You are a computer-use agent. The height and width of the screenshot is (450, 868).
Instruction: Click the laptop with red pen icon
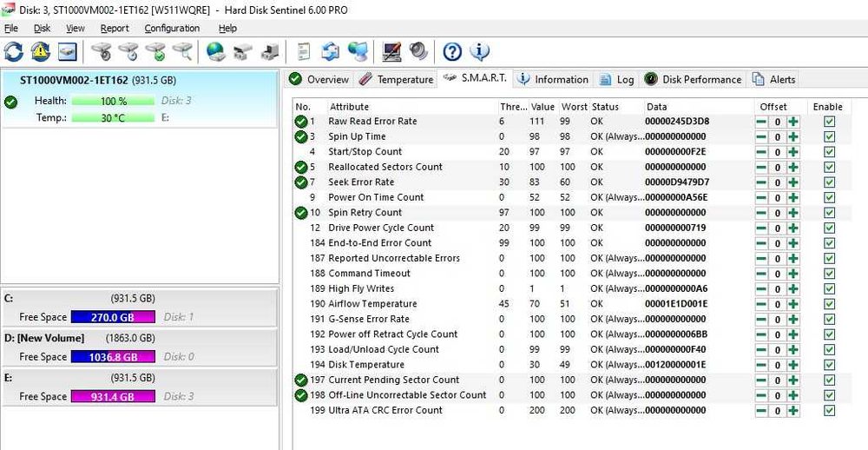[x=391, y=51]
